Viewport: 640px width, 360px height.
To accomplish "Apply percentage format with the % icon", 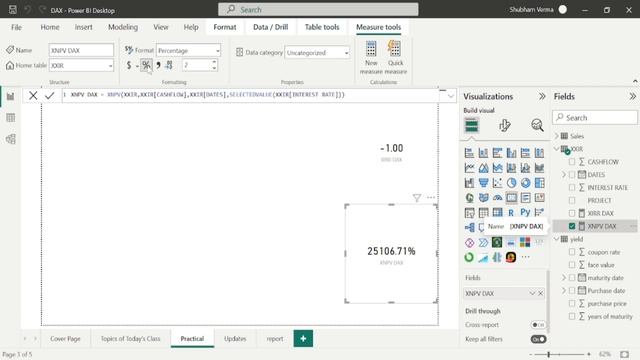I will point(146,65).
